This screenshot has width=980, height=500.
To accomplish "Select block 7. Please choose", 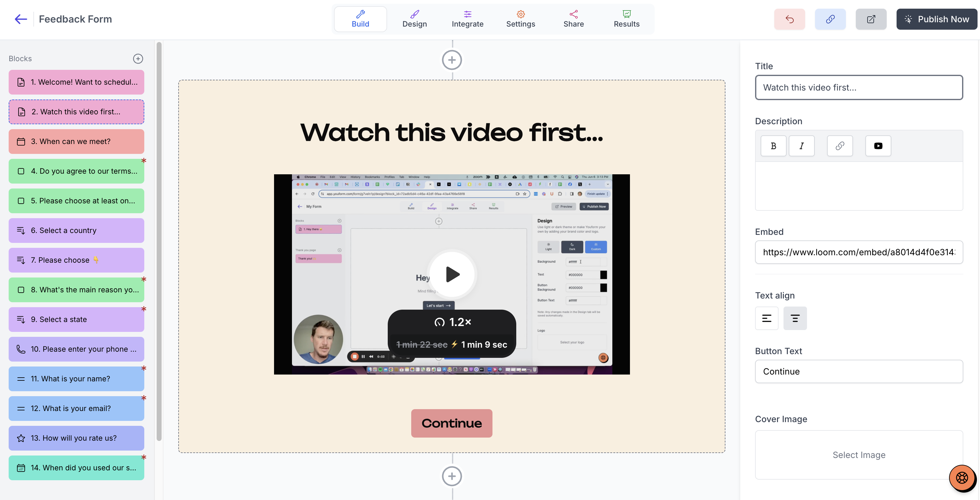I will [77, 260].
